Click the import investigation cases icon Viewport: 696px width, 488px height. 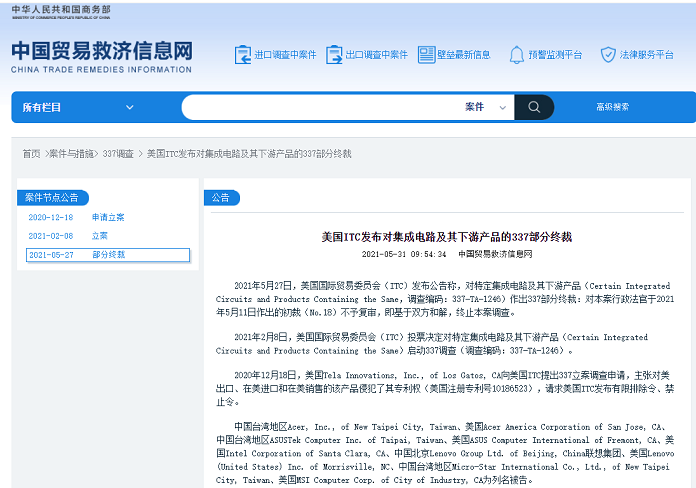pos(243,55)
